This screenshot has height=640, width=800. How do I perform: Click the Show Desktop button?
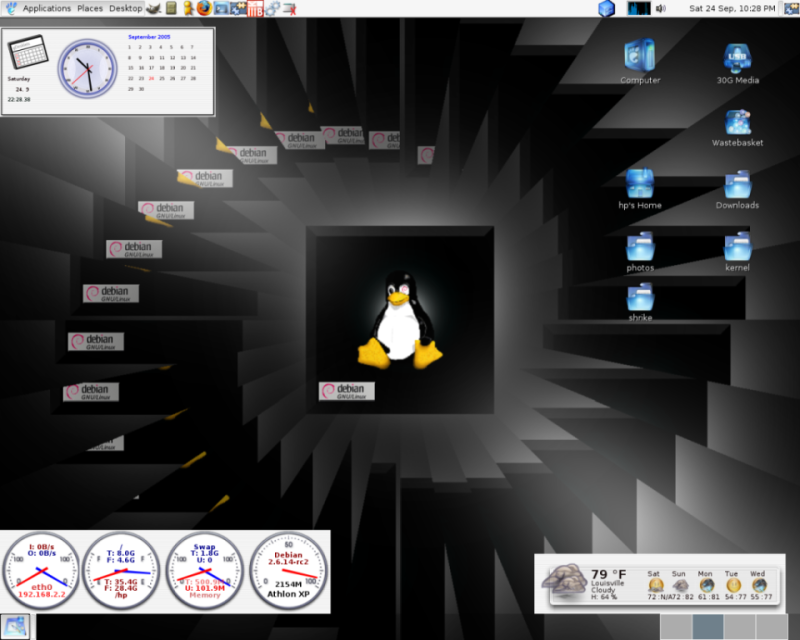[x=15, y=627]
